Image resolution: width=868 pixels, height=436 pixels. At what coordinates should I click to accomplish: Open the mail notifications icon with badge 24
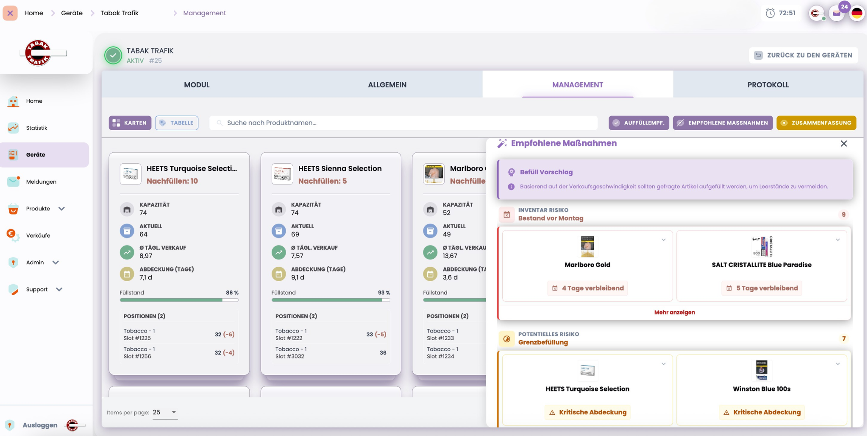pyautogui.click(x=837, y=13)
